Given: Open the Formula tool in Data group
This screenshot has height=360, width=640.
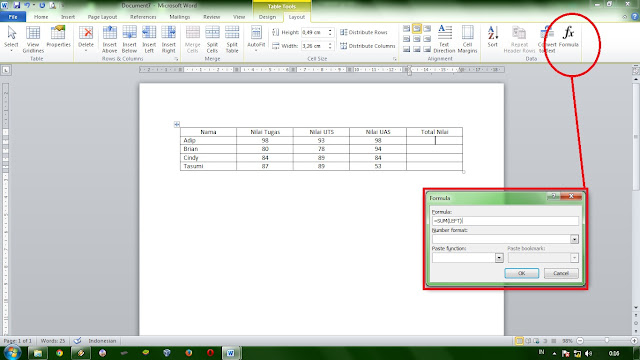Looking at the screenshot, I should 568,37.
